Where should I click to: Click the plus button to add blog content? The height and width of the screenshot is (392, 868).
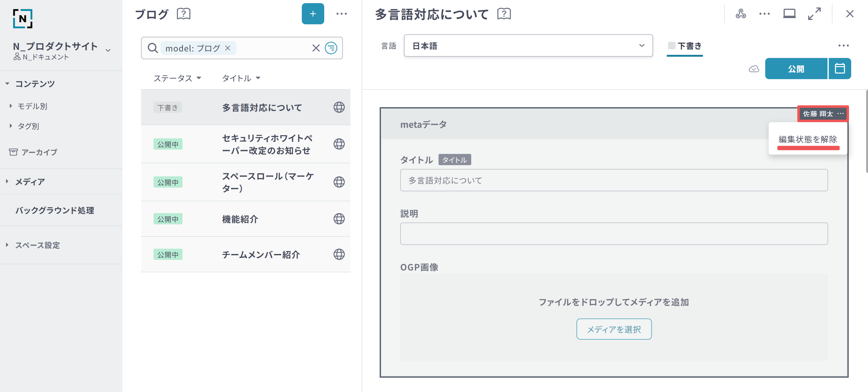coord(312,14)
